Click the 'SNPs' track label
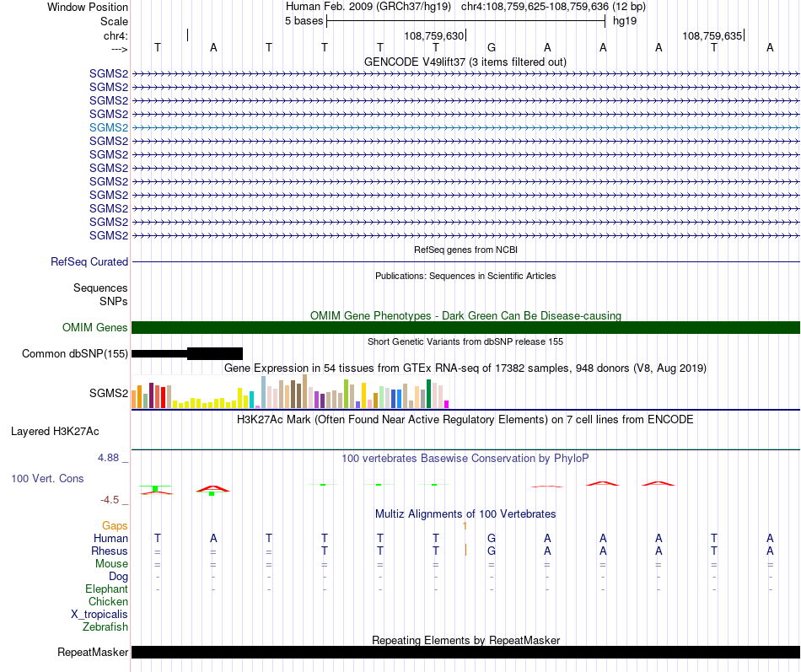This screenshot has height=672, width=801. pyautogui.click(x=114, y=301)
